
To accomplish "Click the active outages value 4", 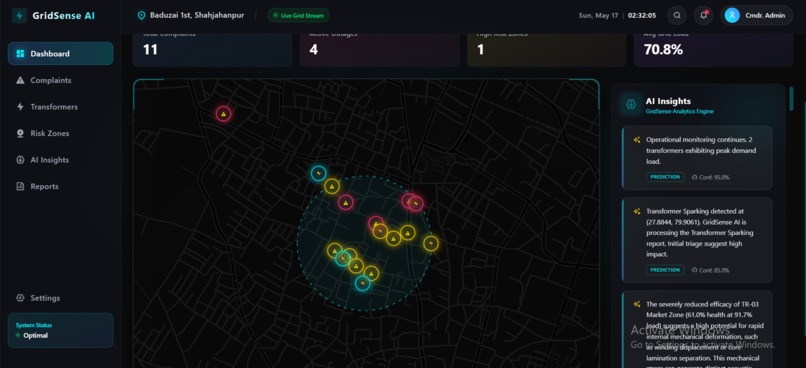I will pyautogui.click(x=314, y=50).
